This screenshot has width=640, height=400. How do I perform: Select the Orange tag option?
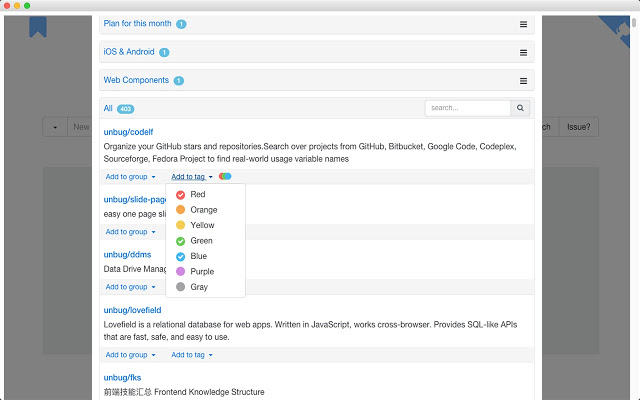tap(203, 210)
